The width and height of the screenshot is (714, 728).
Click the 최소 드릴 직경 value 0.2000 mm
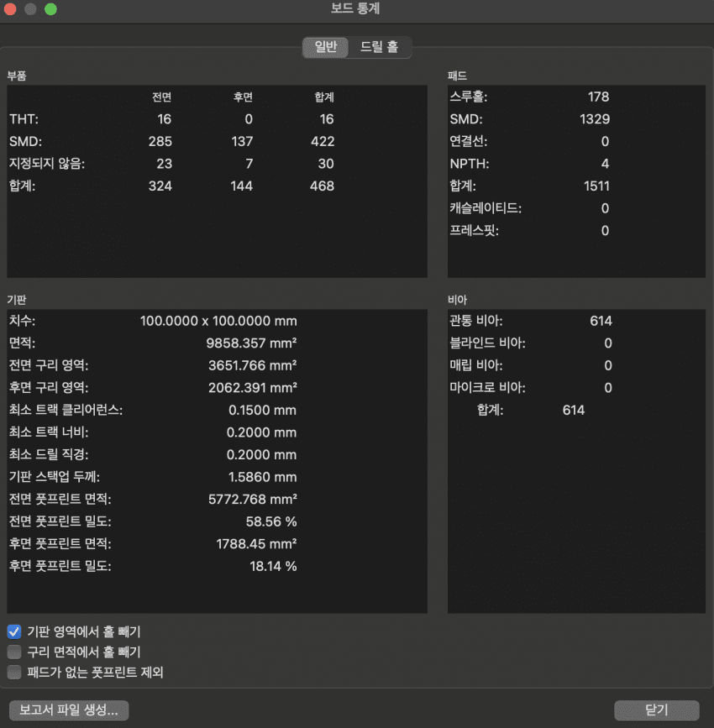click(x=261, y=454)
